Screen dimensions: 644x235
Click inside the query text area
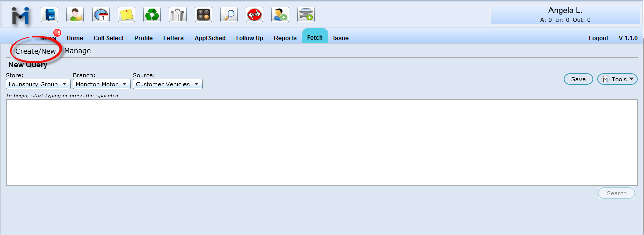point(322,143)
